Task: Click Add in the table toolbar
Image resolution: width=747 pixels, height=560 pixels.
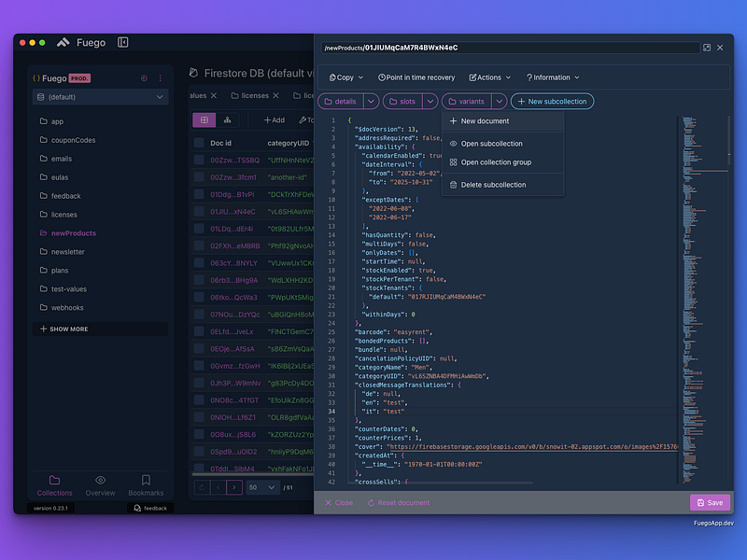Action: pyautogui.click(x=275, y=120)
